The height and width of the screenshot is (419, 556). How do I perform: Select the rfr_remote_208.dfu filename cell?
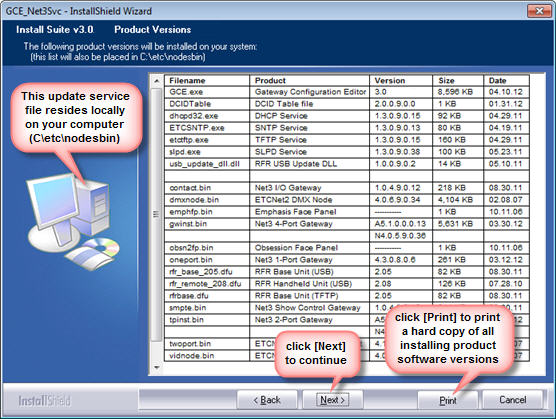pos(207,284)
